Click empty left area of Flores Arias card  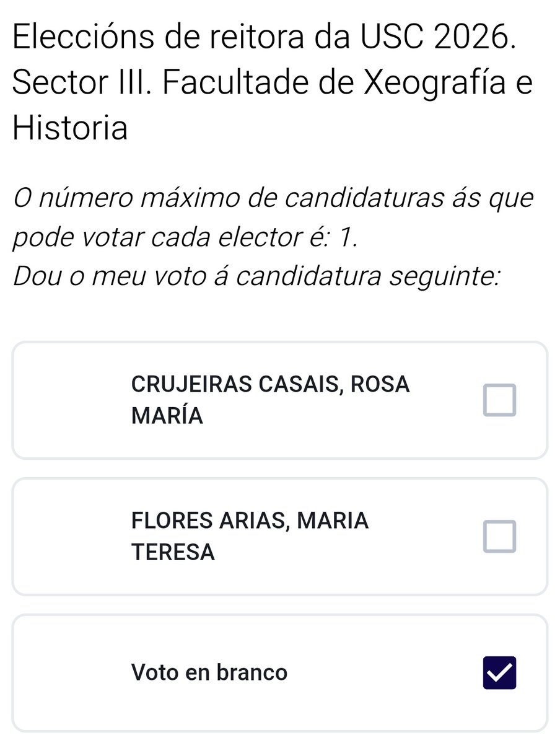point(71,537)
